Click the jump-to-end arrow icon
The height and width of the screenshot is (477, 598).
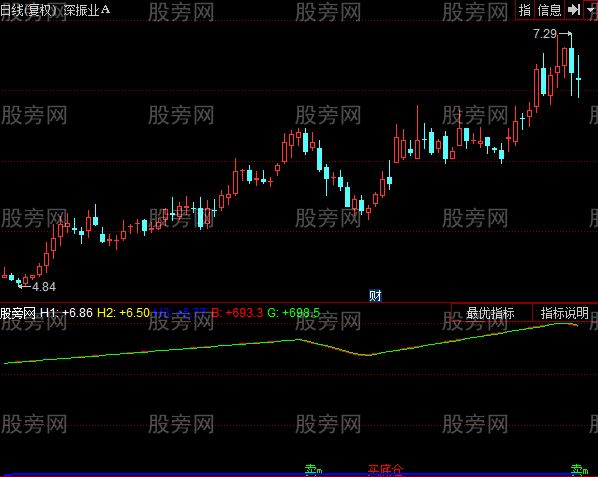coord(573,10)
